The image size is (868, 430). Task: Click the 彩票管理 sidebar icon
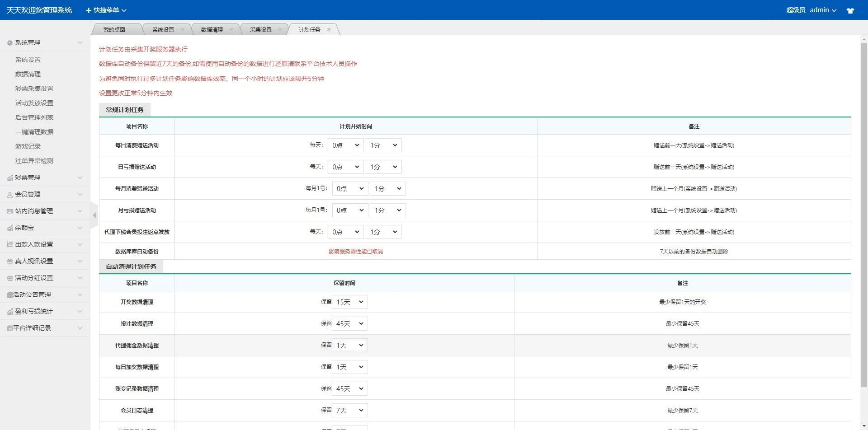[9, 178]
